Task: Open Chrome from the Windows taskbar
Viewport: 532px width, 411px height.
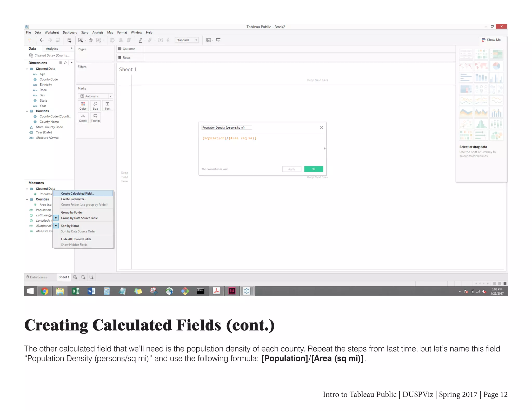Action: coord(44,291)
